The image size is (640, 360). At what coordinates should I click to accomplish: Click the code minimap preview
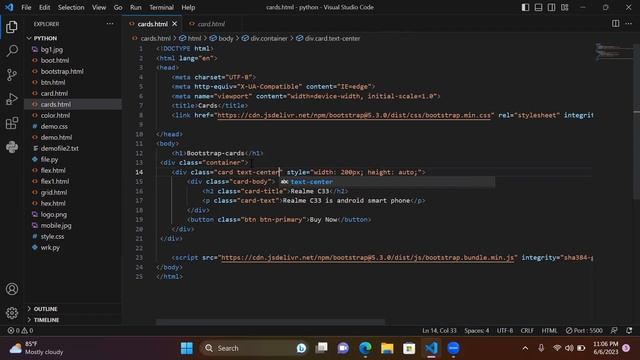click(613, 52)
